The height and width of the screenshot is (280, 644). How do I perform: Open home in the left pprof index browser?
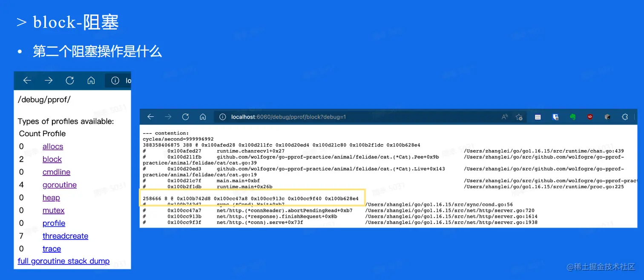pyautogui.click(x=91, y=80)
